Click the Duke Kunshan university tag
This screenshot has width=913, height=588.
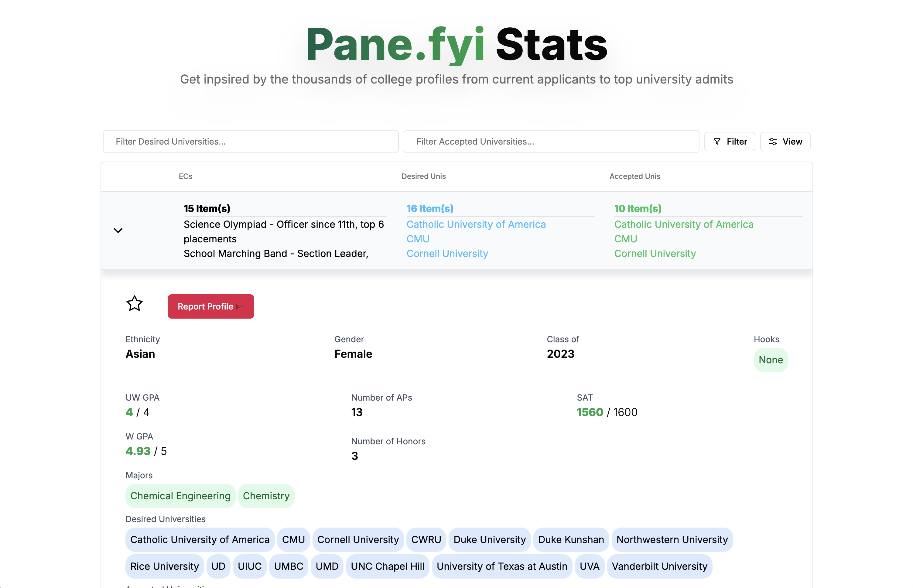coord(571,539)
